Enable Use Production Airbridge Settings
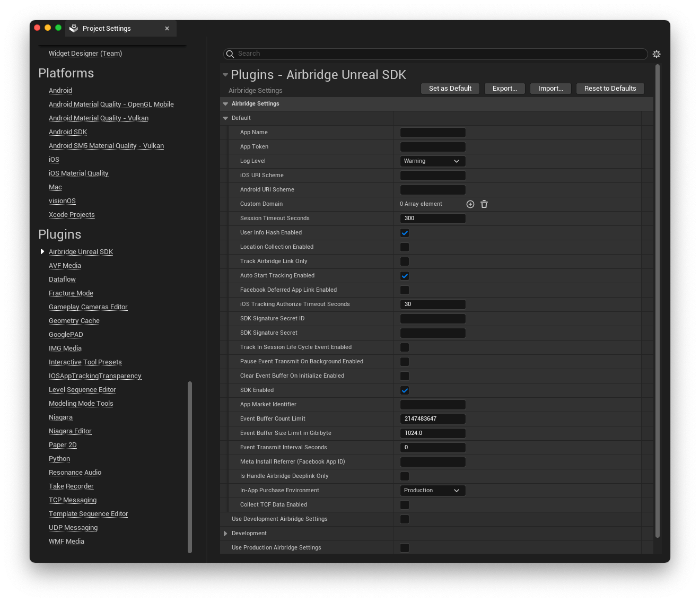This screenshot has height=602, width=700. (405, 548)
